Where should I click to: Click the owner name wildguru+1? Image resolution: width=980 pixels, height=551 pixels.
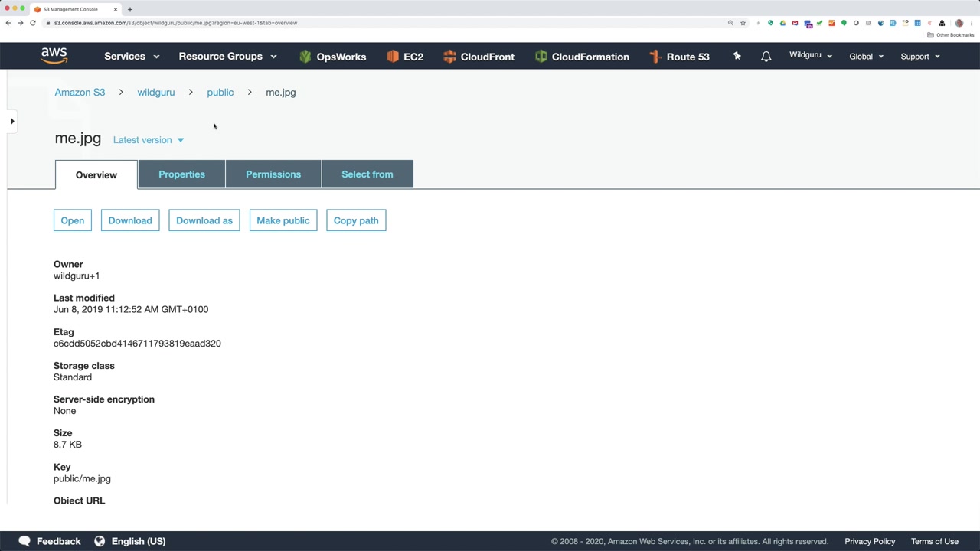(77, 275)
